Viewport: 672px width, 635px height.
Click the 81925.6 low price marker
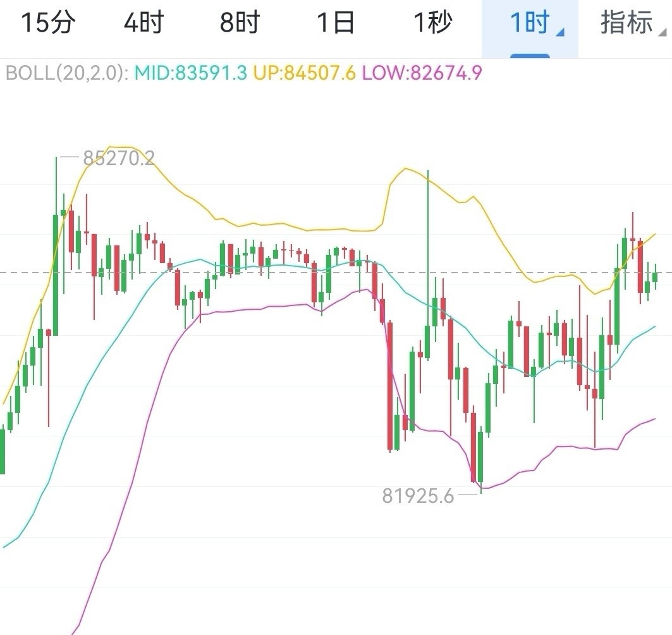point(418,496)
